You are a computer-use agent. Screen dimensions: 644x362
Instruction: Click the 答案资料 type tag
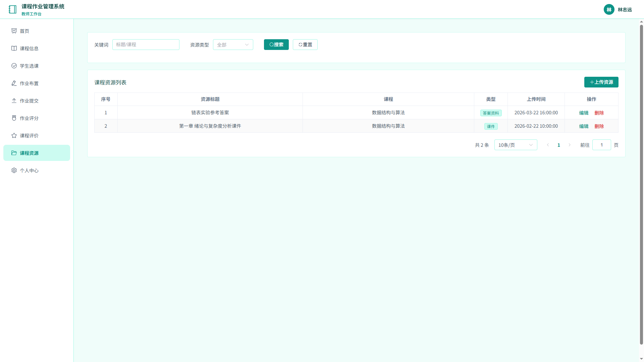coord(491,113)
